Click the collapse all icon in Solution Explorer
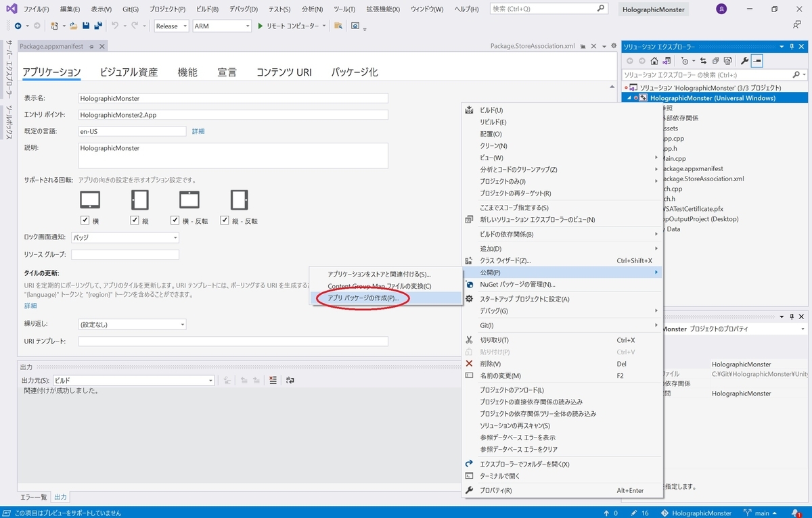The height and width of the screenshot is (518, 812). [x=715, y=61]
